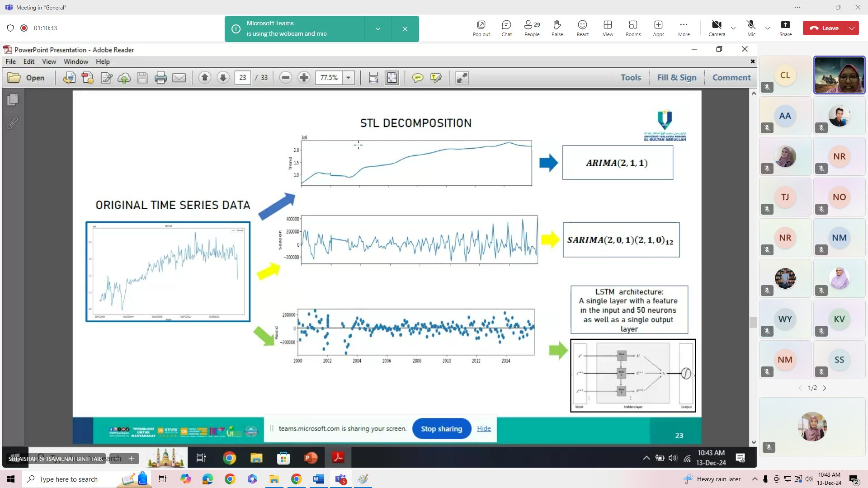Expand the Camera options arrow
The height and width of the screenshot is (488, 868).
pyautogui.click(x=733, y=28)
